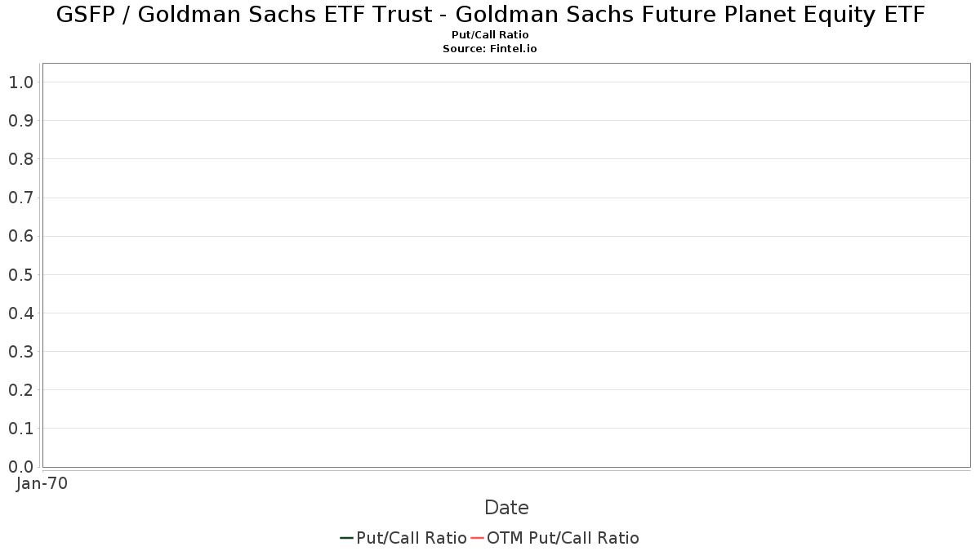Click the 0.4 y-axis label
Screen dimensions: 980x551
click(20, 313)
